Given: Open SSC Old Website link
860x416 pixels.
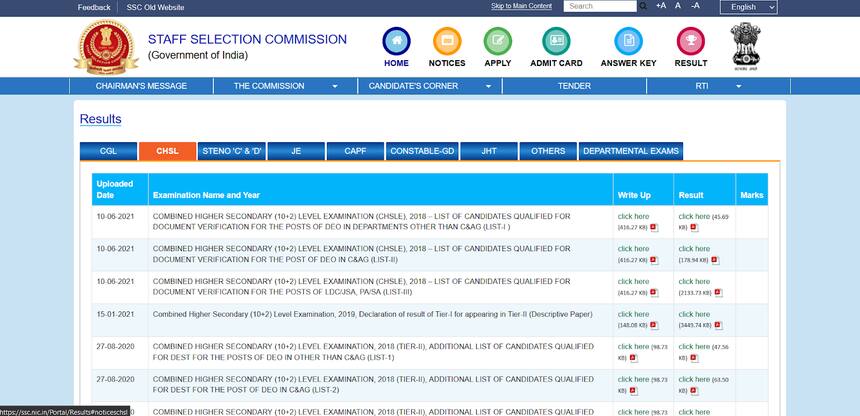Looking at the screenshot, I should coord(155,8).
